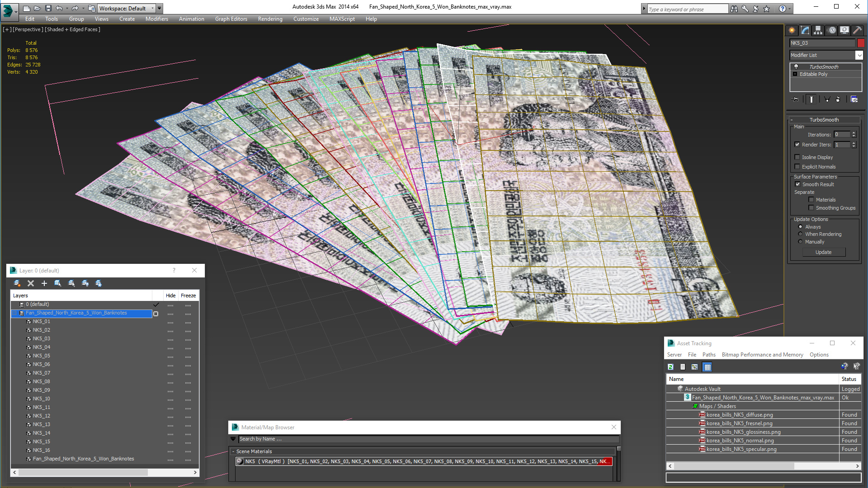Toggle Smooth Result checkbox

point(797,184)
